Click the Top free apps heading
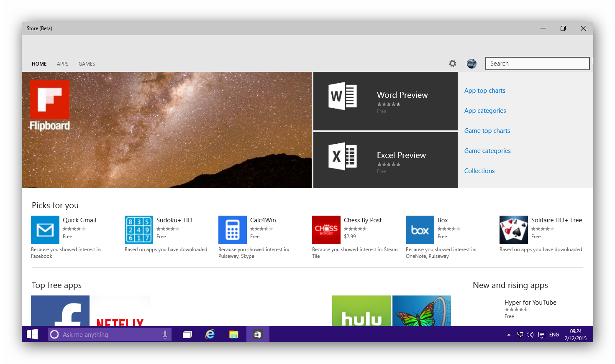The image size is (615, 364). pos(57,285)
